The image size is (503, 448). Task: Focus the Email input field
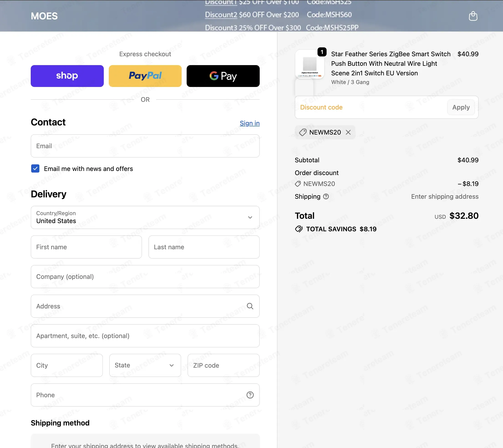145,146
